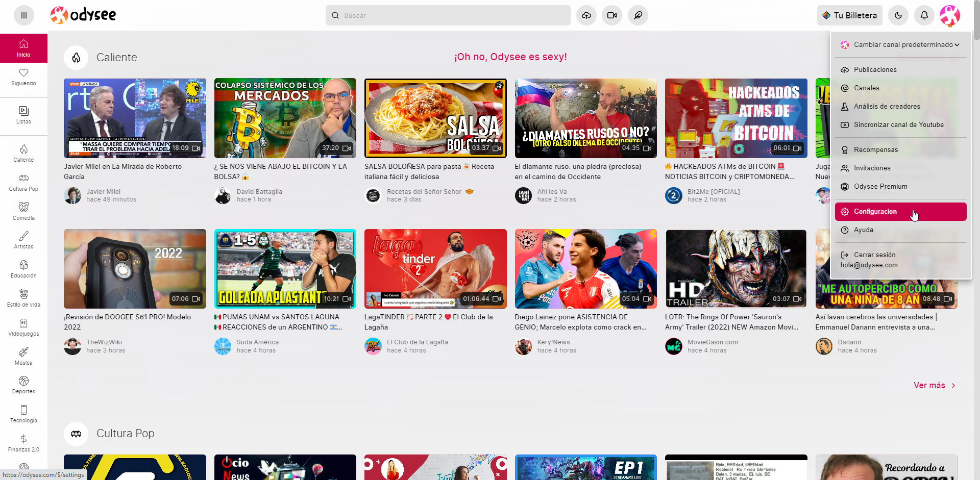This screenshot has width=980, height=480.
Task: Click the Ahí les Va channel avatar
Action: 523,195
